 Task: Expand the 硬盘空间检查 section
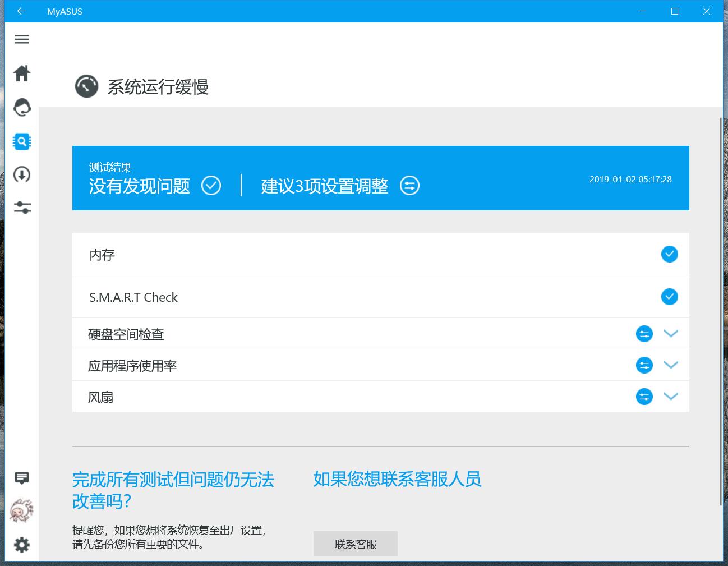[671, 334]
